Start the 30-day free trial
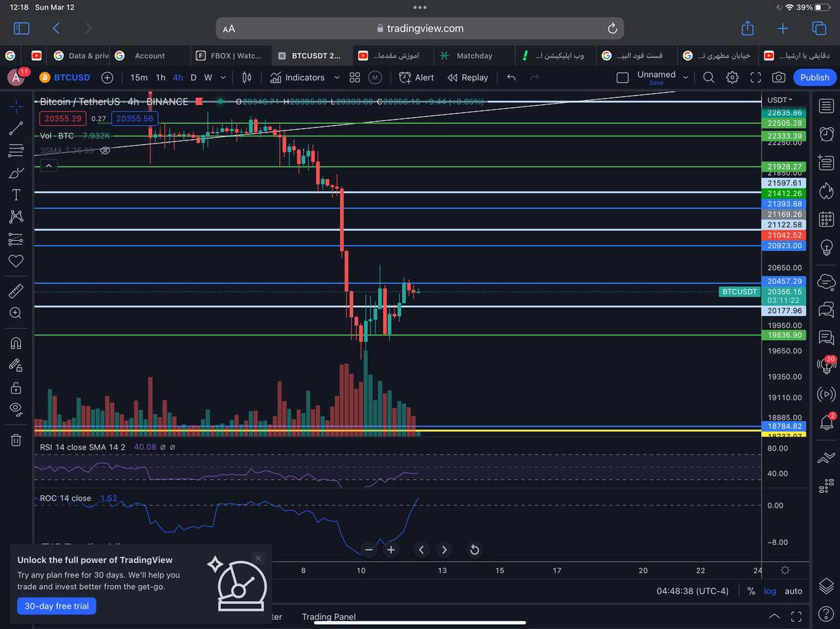 click(57, 606)
